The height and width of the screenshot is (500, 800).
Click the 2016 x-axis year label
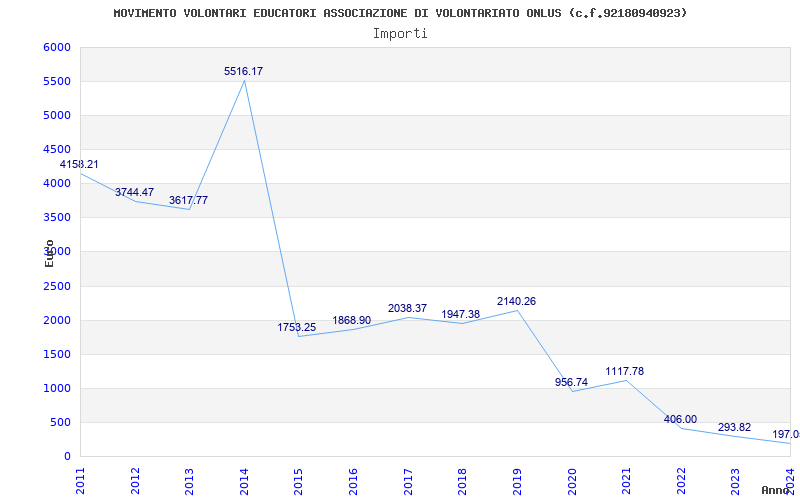[x=353, y=482]
